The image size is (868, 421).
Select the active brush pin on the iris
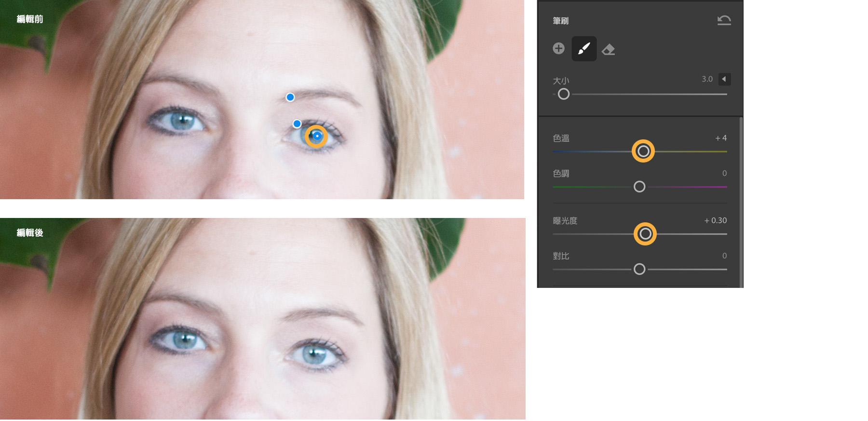tap(317, 136)
